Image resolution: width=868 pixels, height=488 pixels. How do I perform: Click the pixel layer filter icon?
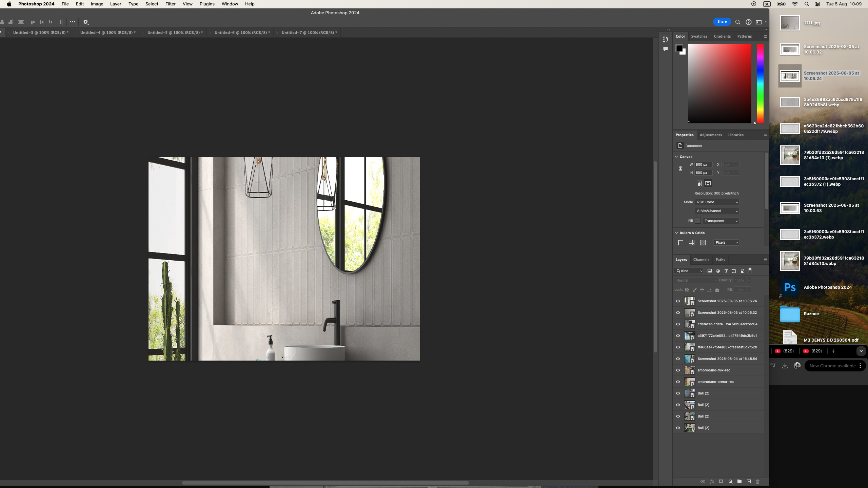(710, 271)
